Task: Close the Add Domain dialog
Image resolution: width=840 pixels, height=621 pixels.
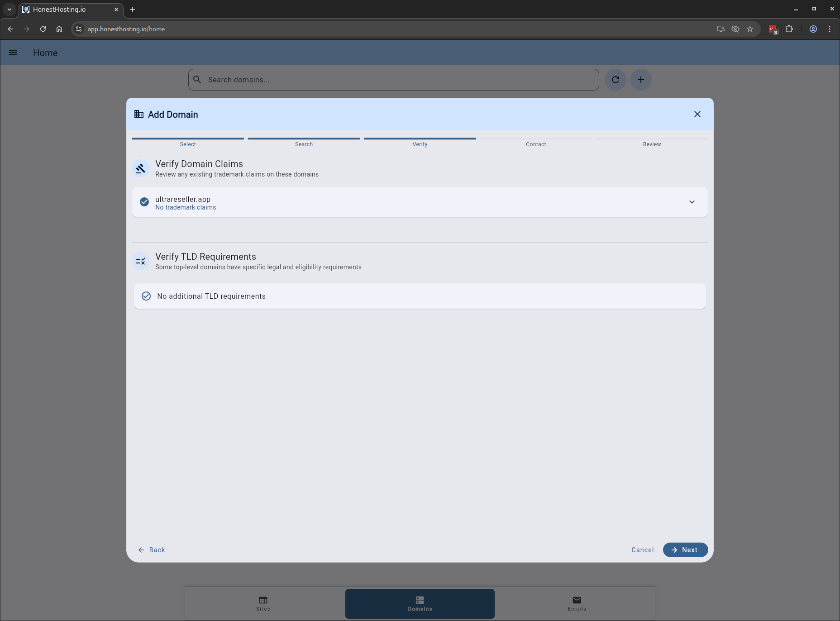Action: pos(697,114)
